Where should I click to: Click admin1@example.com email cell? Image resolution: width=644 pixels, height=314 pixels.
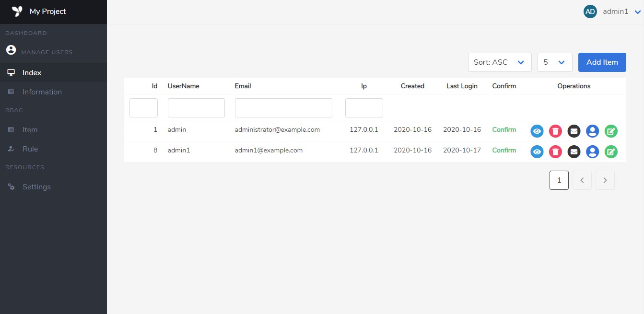pos(269,151)
